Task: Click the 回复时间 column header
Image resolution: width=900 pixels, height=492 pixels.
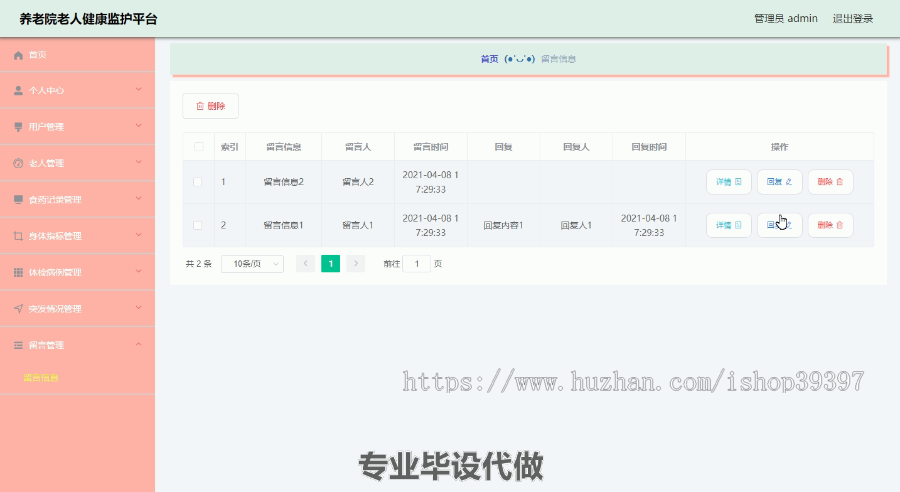Action: coord(649,147)
